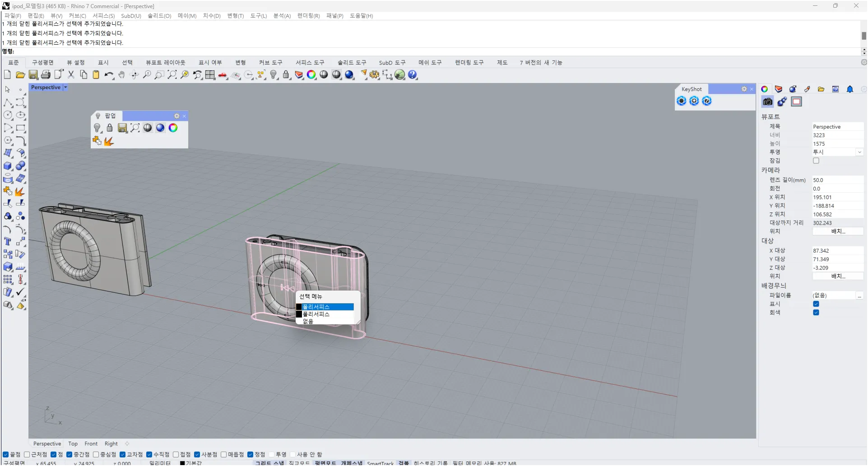Click the target 배치... button
This screenshot has width=868, height=466.
(838, 277)
